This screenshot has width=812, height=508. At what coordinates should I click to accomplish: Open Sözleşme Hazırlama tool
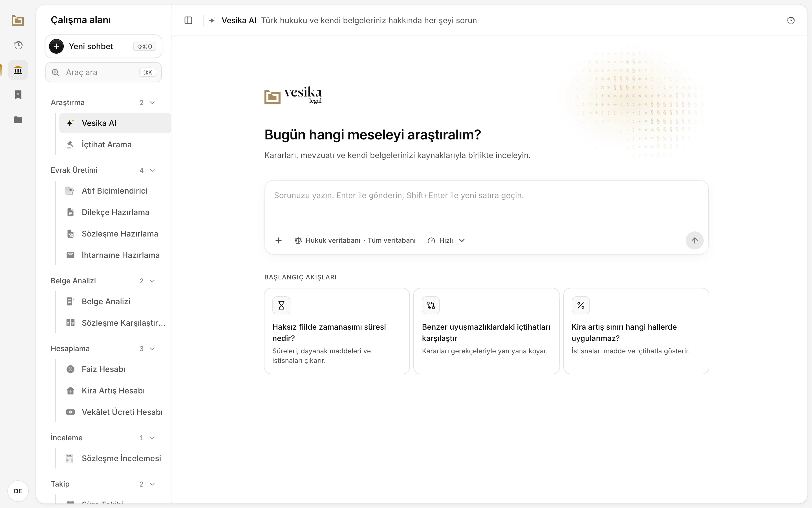click(x=115, y=234)
